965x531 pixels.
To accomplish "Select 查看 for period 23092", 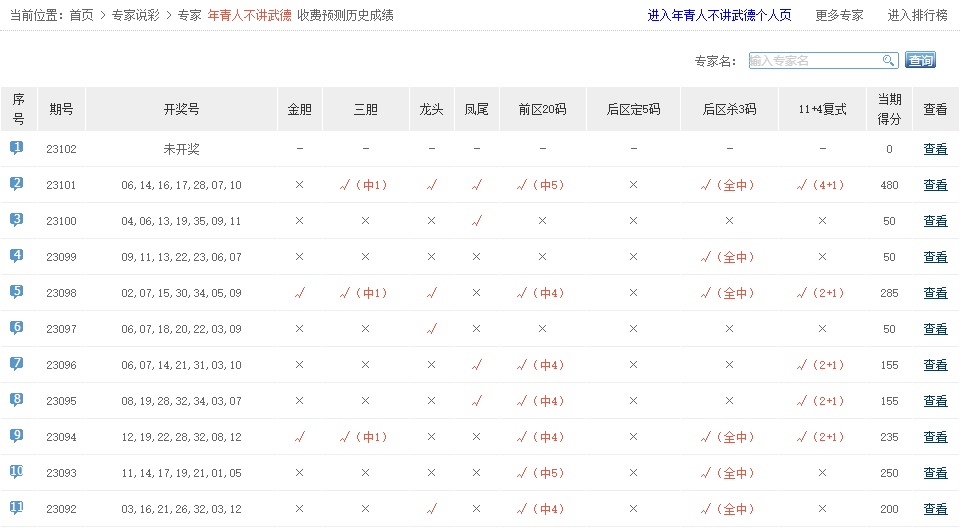I will tap(935, 509).
